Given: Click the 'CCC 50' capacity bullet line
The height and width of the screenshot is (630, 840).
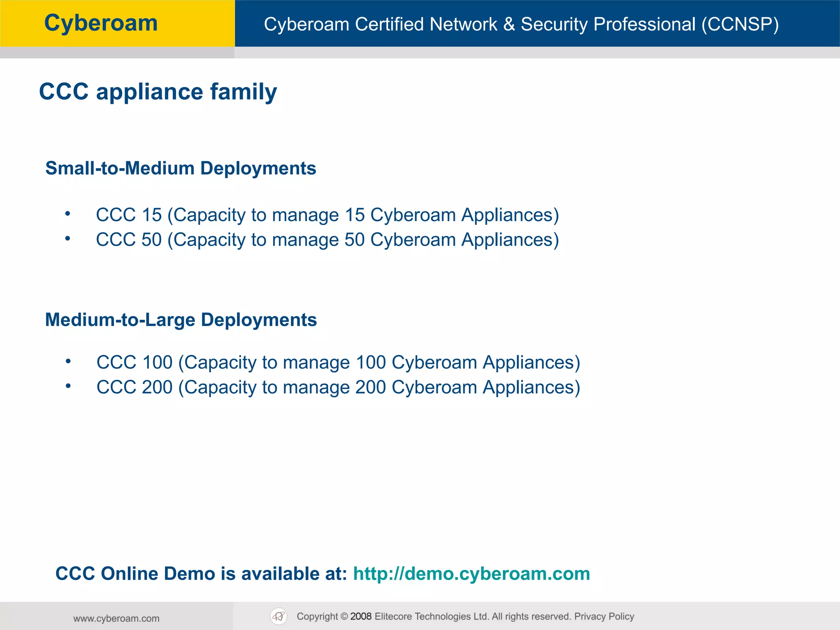Looking at the screenshot, I should click(327, 240).
